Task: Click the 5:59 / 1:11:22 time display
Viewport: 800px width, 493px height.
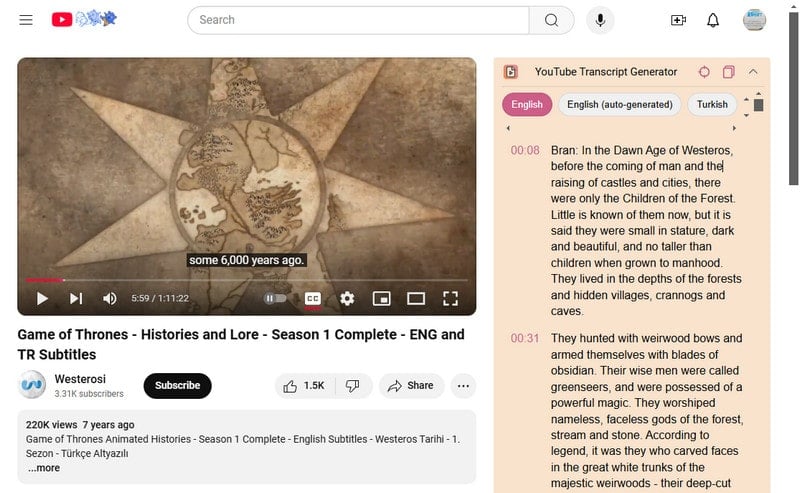Action: (160, 299)
